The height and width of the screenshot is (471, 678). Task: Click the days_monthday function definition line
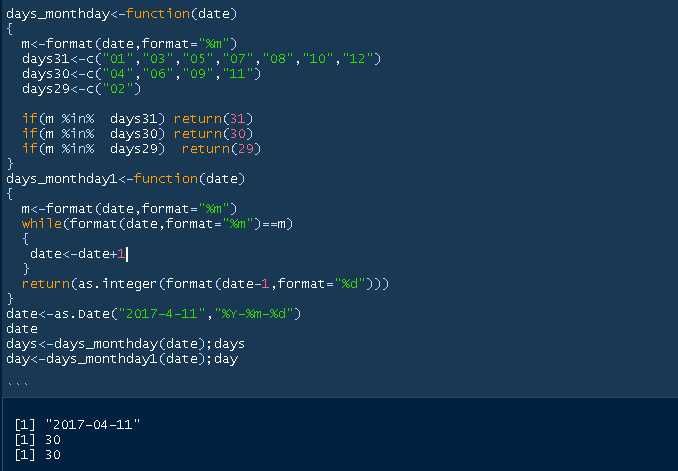pos(120,15)
